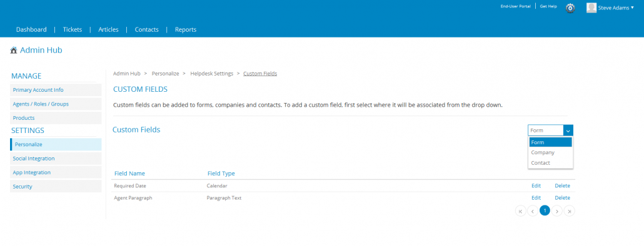Open the Contacts tab
The height and width of the screenshot is (246, 644).
(147, 29)
